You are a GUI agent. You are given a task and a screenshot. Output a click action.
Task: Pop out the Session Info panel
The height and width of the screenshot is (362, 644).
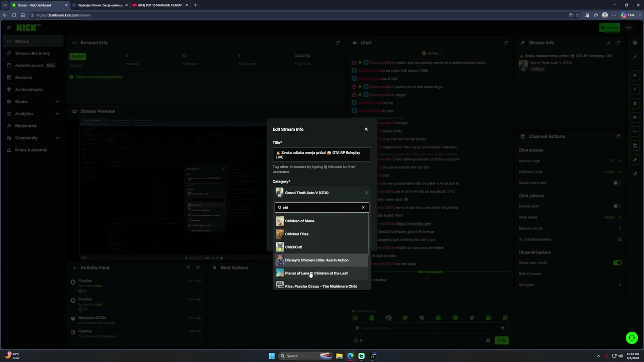(338, 43)
